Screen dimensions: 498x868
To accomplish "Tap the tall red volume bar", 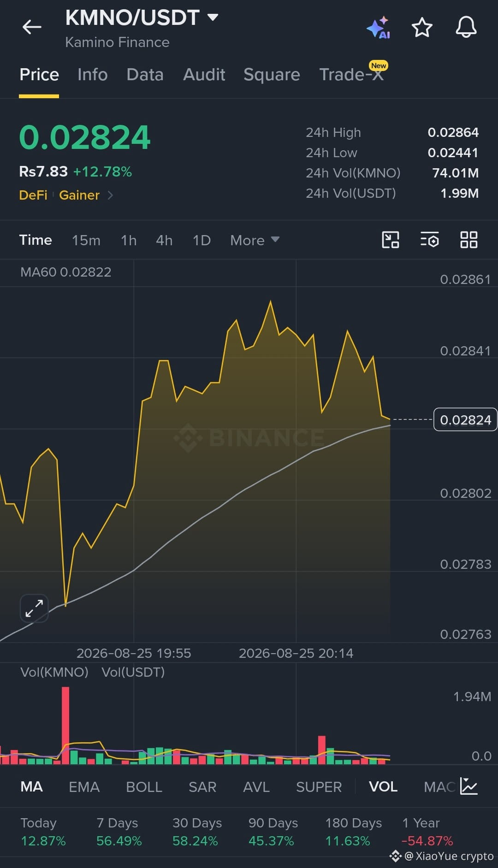I will 65,725.
